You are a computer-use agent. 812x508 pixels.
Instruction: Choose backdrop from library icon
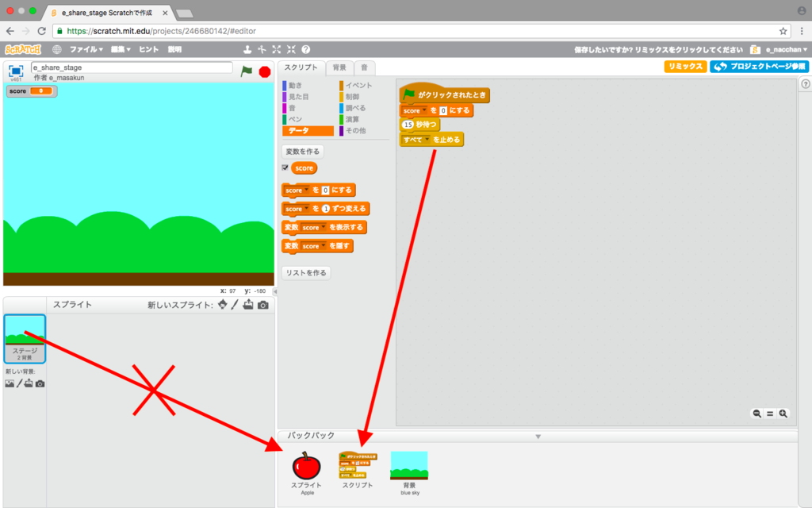tap(10, 383)
